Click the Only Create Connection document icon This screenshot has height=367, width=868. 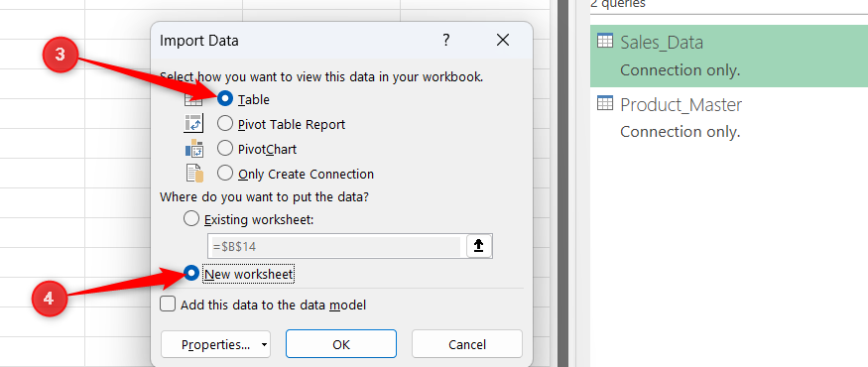pos(194,174)
